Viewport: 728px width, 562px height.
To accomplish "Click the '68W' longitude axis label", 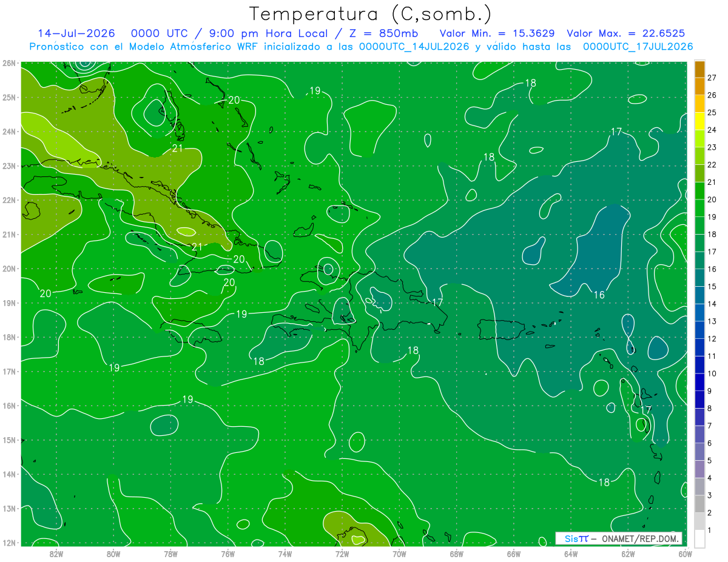I will (x=456, y=554).
